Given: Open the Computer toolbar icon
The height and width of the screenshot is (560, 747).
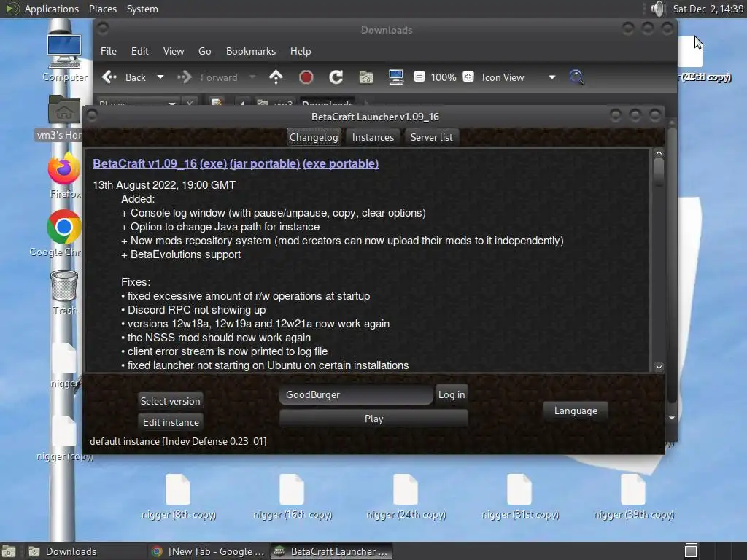Looking at the screenshot, I should [x=396, y=77].
